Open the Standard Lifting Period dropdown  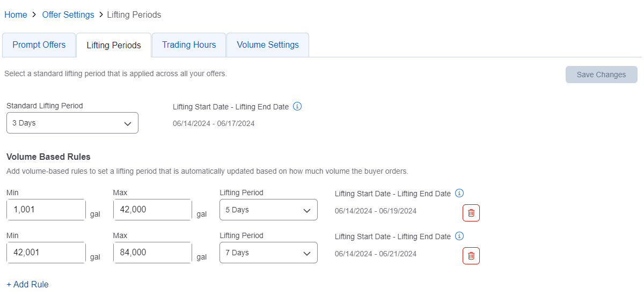[x=72, y=123]
